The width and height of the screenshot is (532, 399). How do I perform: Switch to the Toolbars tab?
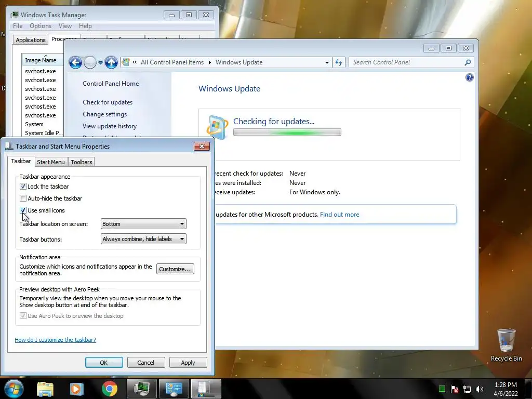pos(82,162)
